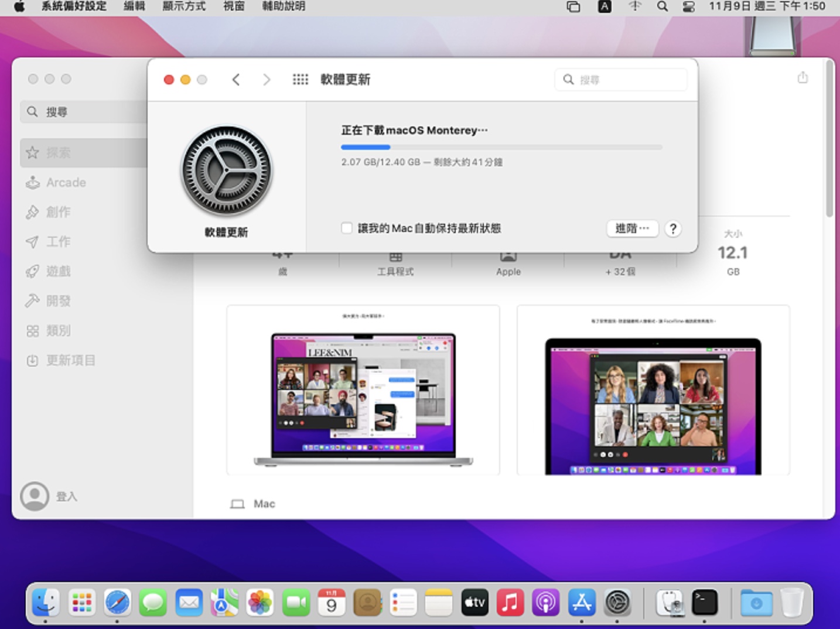
Task: Click the App Store search field 搜尋
Action: tap(84, 111)
